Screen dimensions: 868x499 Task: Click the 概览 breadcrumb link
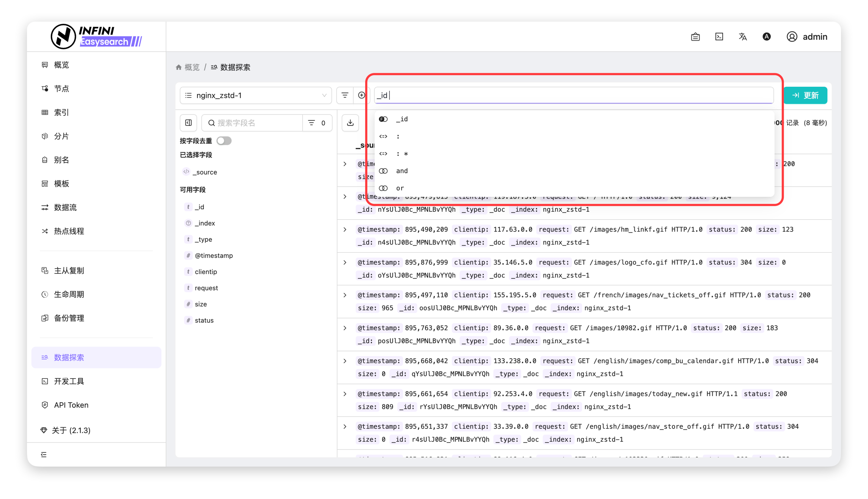point(191,67)
